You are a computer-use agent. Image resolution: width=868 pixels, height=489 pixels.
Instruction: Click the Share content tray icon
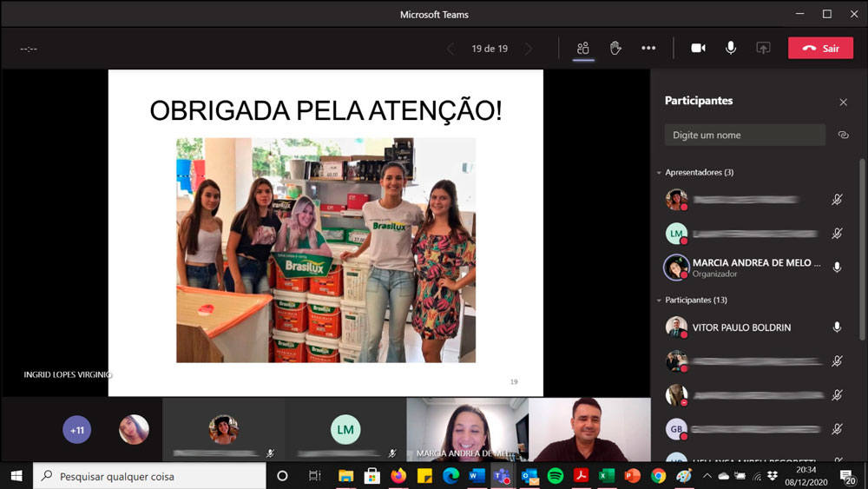[763, 48]
